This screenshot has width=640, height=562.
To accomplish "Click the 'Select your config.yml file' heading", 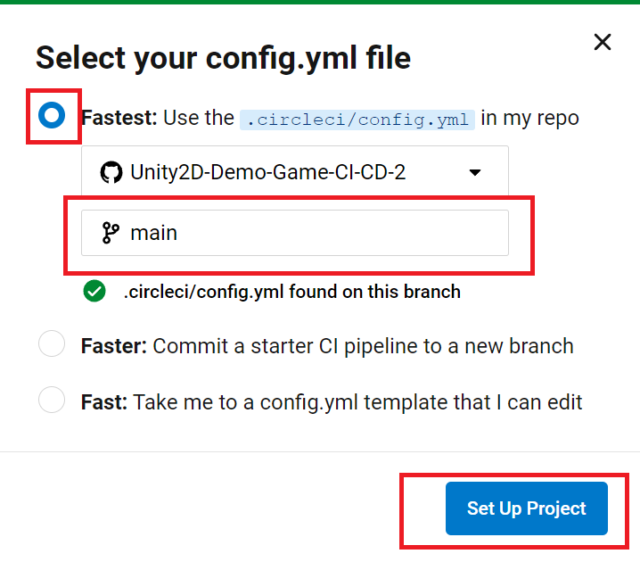I will tap(223, 58).
